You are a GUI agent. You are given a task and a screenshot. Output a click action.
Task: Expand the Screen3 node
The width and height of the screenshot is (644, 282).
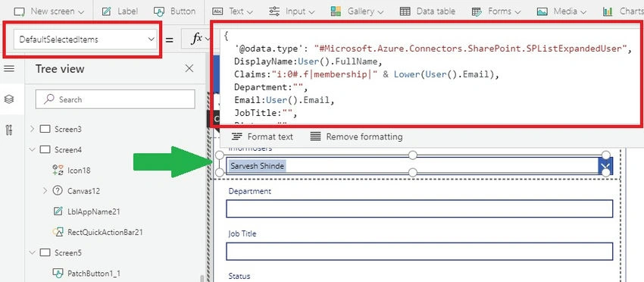(x=33, y=129)
